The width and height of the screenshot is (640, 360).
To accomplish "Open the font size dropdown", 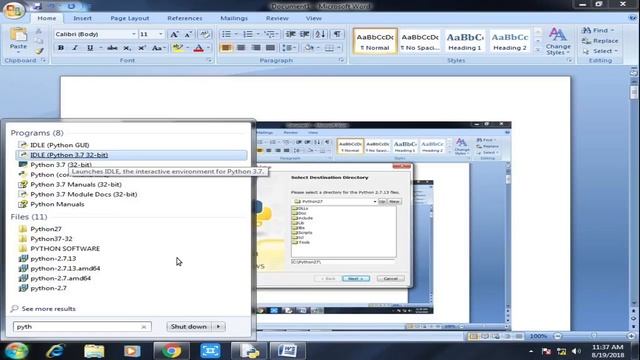I will pos(161,34).
